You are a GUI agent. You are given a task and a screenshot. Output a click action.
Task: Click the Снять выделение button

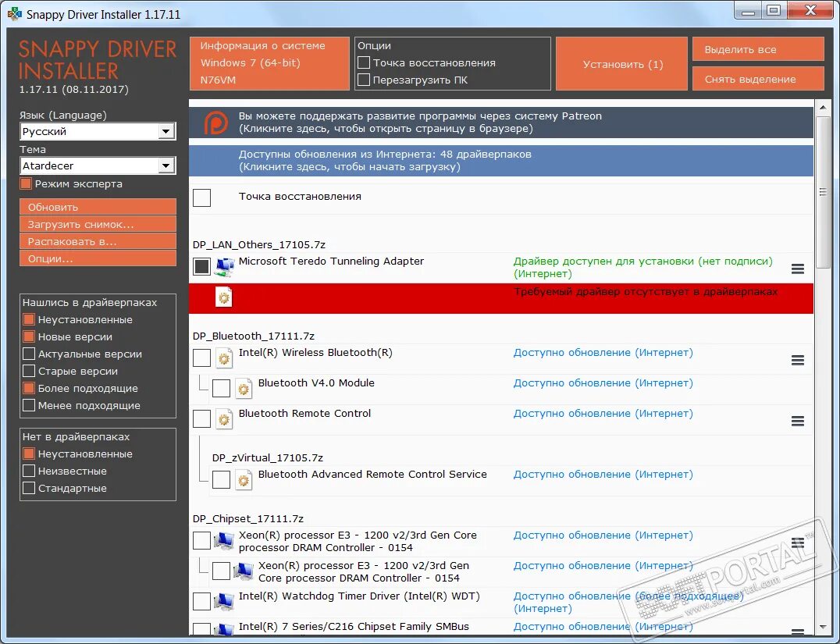[758, 79]
